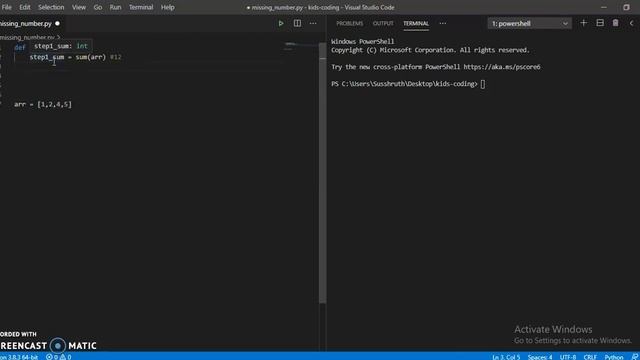Click Copyright Microsoft Corporation line in terminal
Viewport: 640px width, 360px height.
pyautogui.click(x=430, y=50)
